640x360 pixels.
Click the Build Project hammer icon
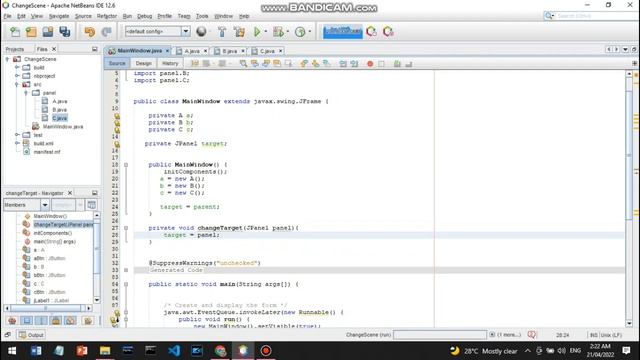coord(222,31)
